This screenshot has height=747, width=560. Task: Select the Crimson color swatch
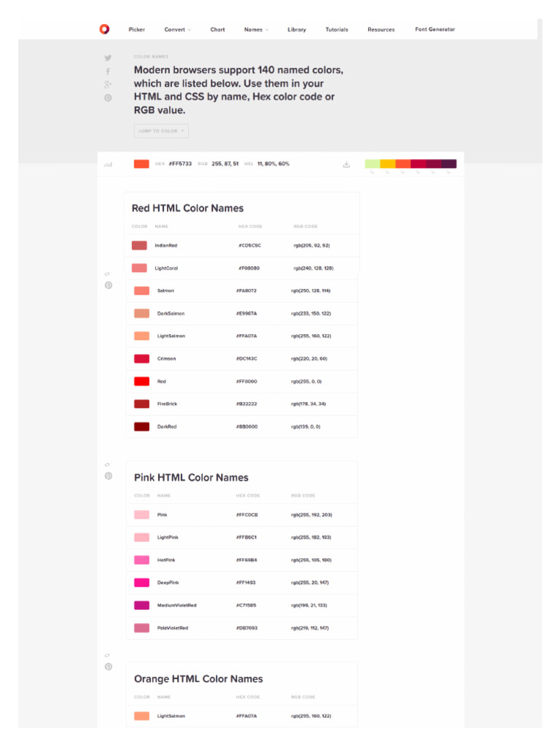pos(141,359)
